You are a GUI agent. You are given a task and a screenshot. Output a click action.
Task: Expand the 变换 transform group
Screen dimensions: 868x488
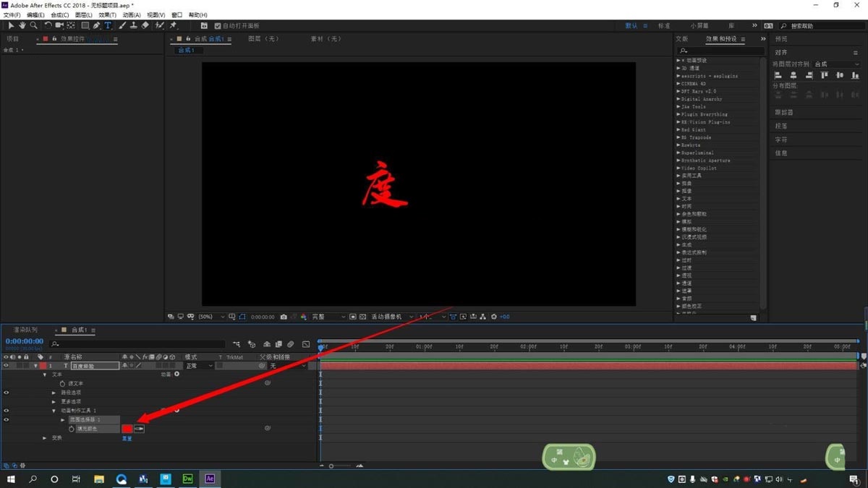pyautogui.click(x=45, y=437)
